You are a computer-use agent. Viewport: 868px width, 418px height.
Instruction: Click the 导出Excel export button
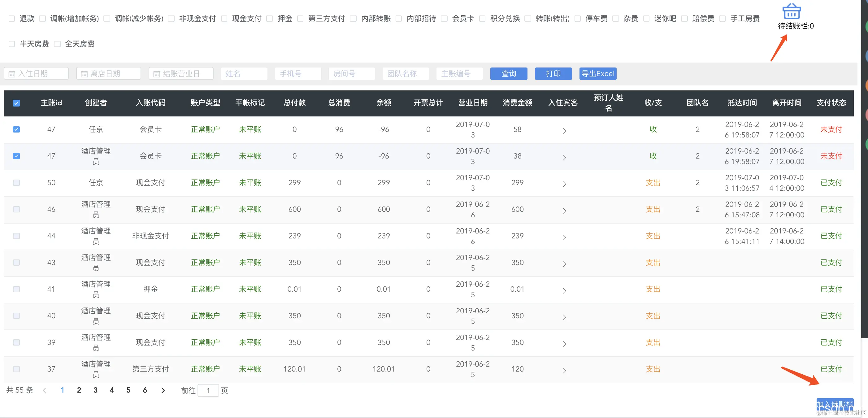click(597, 73)
